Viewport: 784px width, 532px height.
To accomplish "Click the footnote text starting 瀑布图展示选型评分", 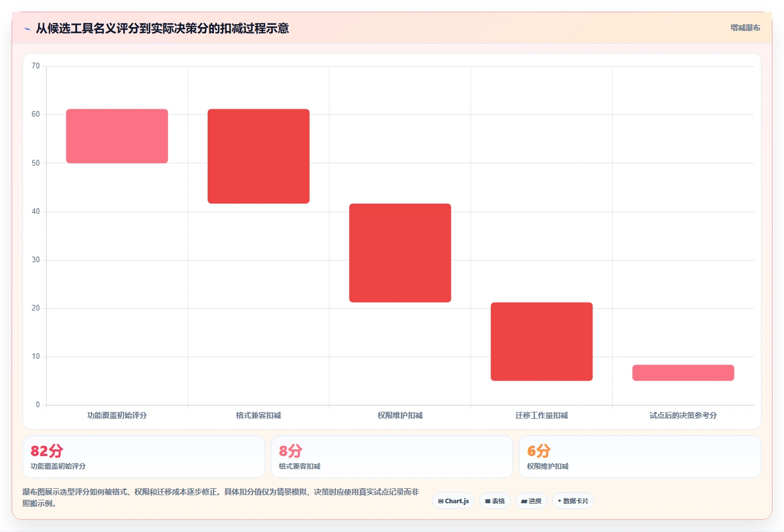I will (x=221, y=497).
